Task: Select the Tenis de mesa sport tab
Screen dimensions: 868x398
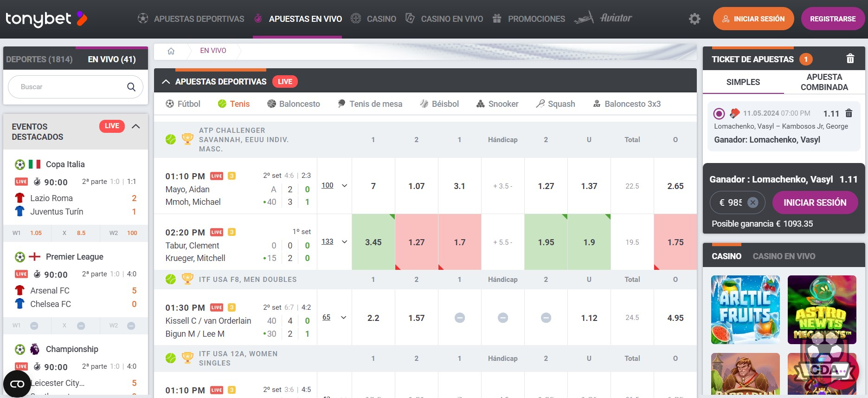Action: coord(370,104)
